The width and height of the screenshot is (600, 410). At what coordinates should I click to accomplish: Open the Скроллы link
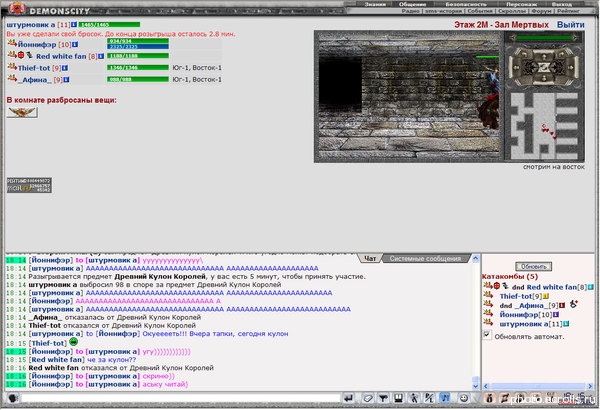(510, 11)
